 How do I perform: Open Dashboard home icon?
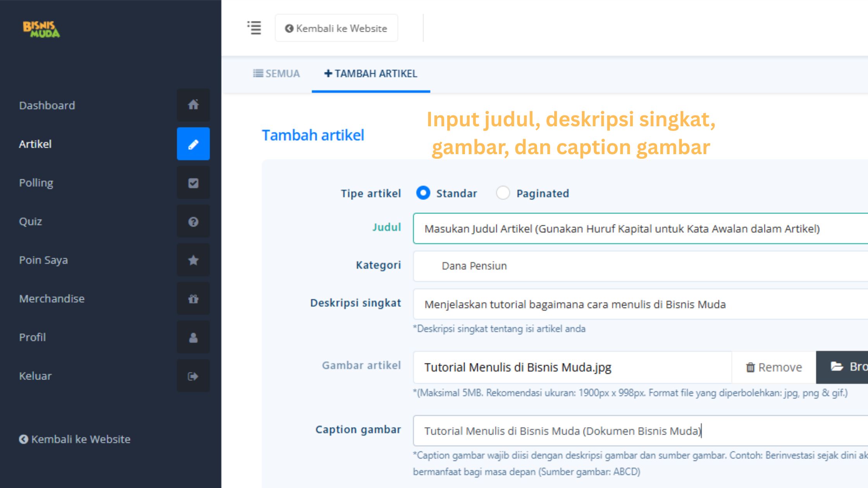click(193, 105)
